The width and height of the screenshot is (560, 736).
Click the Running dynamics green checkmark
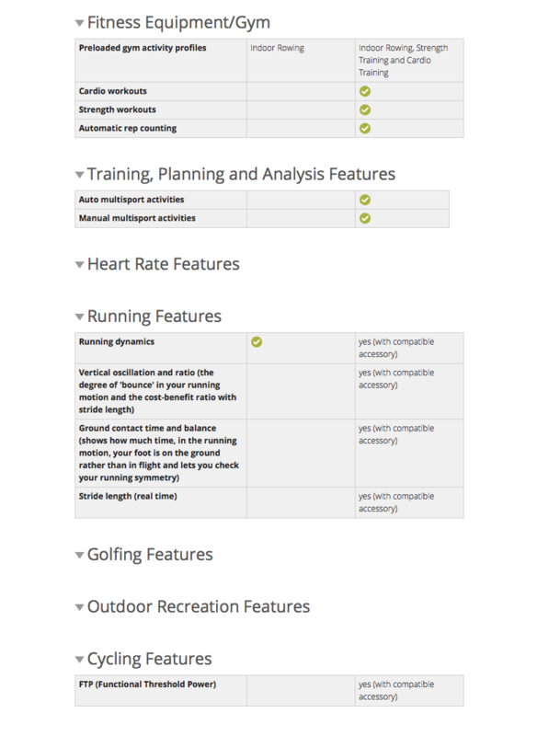tap(257, 342)
